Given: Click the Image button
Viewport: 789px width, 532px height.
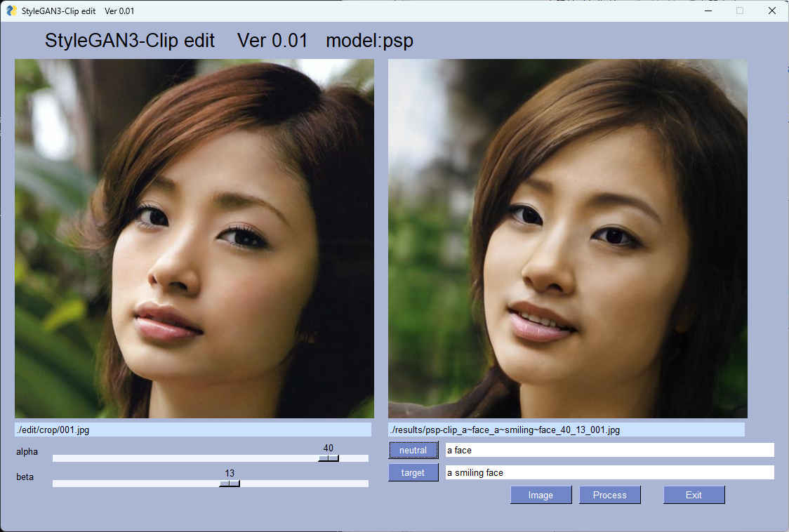Looking at the screenshot, I should [x=541, y=495].
